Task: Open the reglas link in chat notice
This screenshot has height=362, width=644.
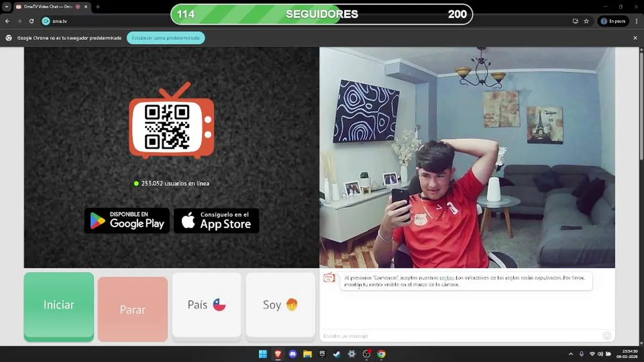Action: 446,278
